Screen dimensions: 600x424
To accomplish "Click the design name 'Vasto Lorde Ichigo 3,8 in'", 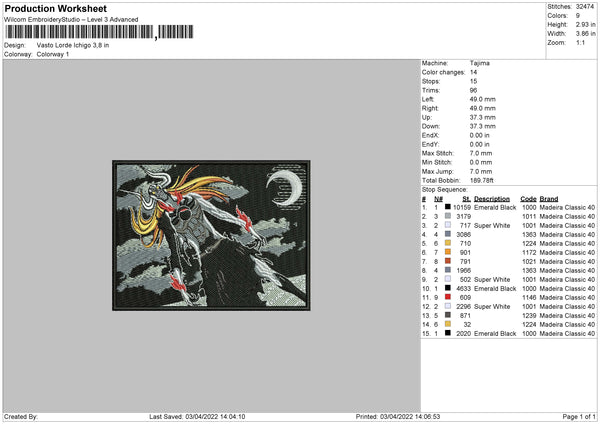I will coord(73,45).
